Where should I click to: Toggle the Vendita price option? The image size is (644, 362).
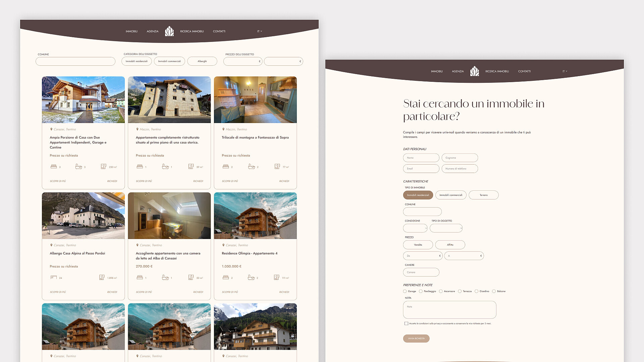[418, 245]
